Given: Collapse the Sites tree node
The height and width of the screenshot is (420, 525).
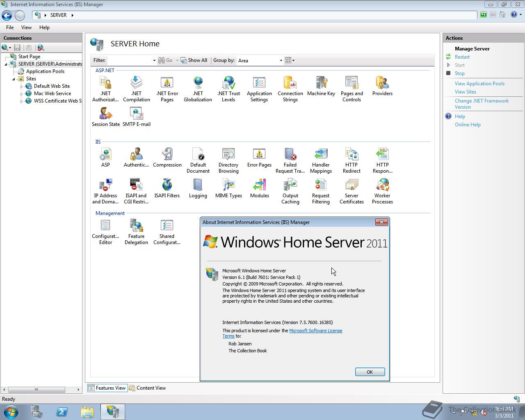Looking at the screenshot, I should coord(14,79).
